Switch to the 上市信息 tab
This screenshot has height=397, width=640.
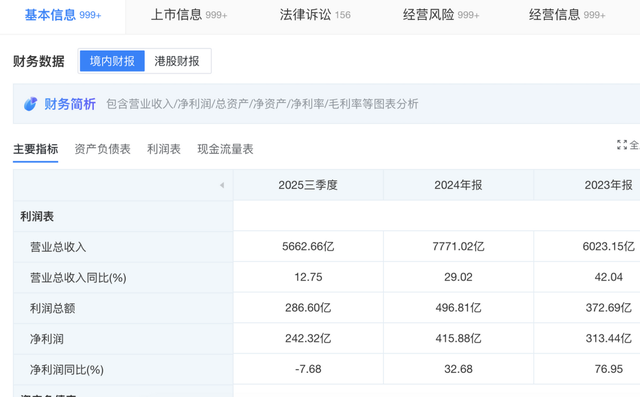tap(189, 15)
